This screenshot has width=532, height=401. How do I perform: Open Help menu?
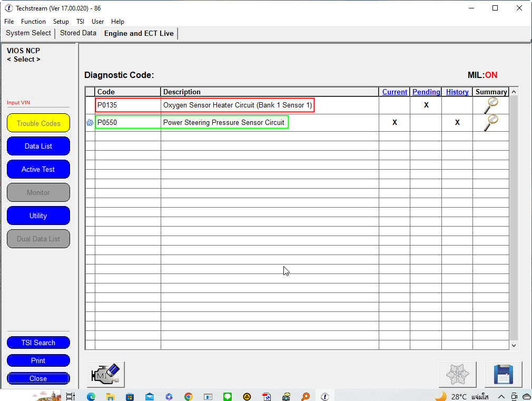(x=117, y=22)
